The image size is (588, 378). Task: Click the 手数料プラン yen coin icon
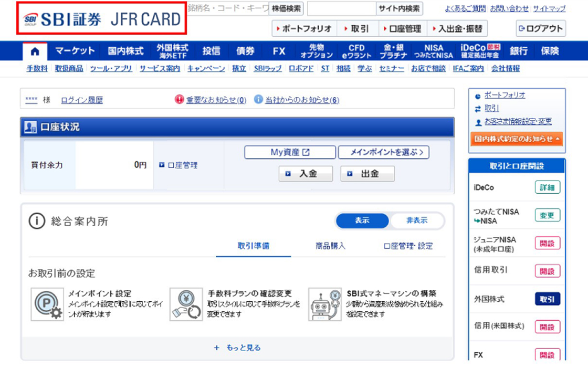click(185, 304)
